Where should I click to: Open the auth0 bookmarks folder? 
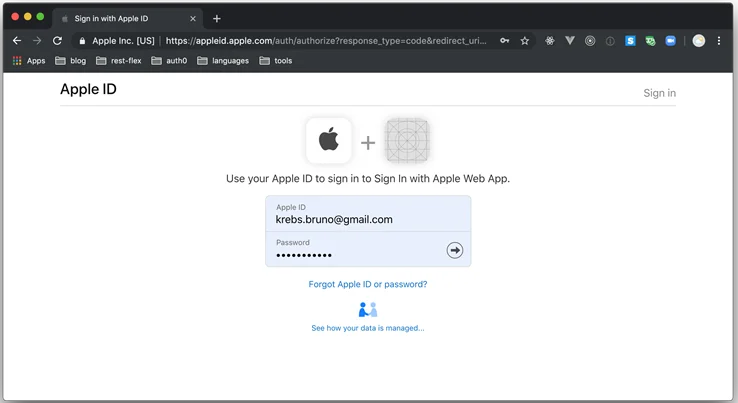tap(169, 61)
